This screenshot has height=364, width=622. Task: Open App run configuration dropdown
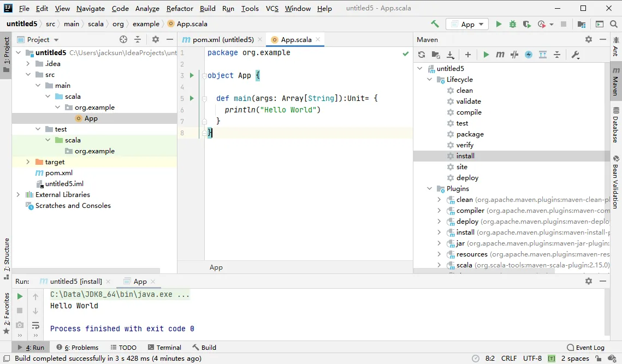[467, 24]
